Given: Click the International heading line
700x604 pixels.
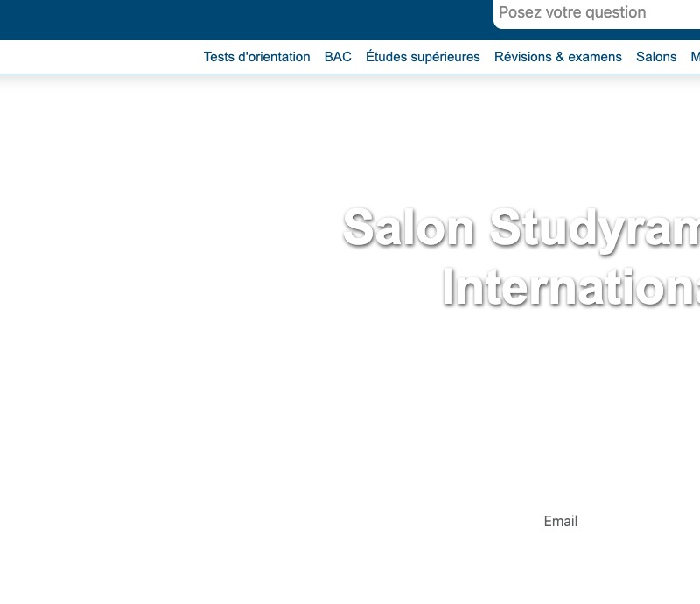Looking at the screenshot, I should pos(571,288).
